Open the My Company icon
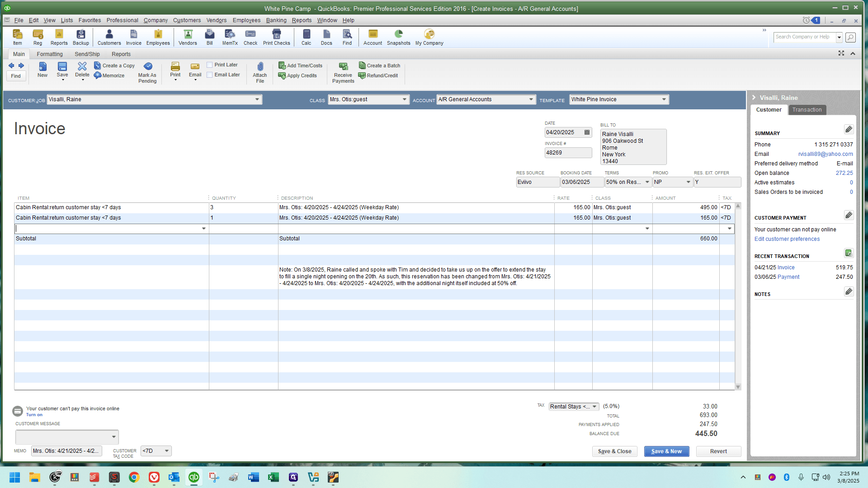 coord(429,37)
